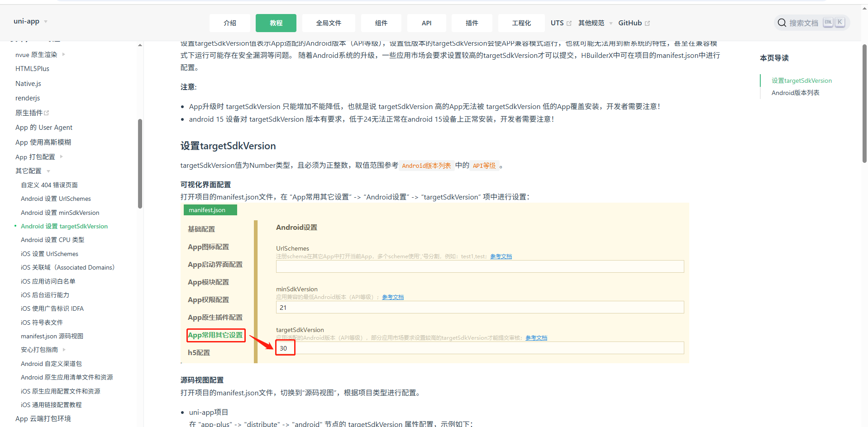This screenshot has width=868, height=427.
Task: Click the sidebar vertical scrollbar
Action: coord(140,163)
